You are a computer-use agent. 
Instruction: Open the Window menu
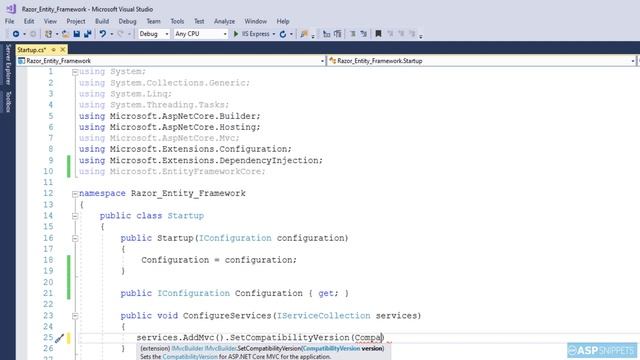pyautogui.click(x=256, y=21)
